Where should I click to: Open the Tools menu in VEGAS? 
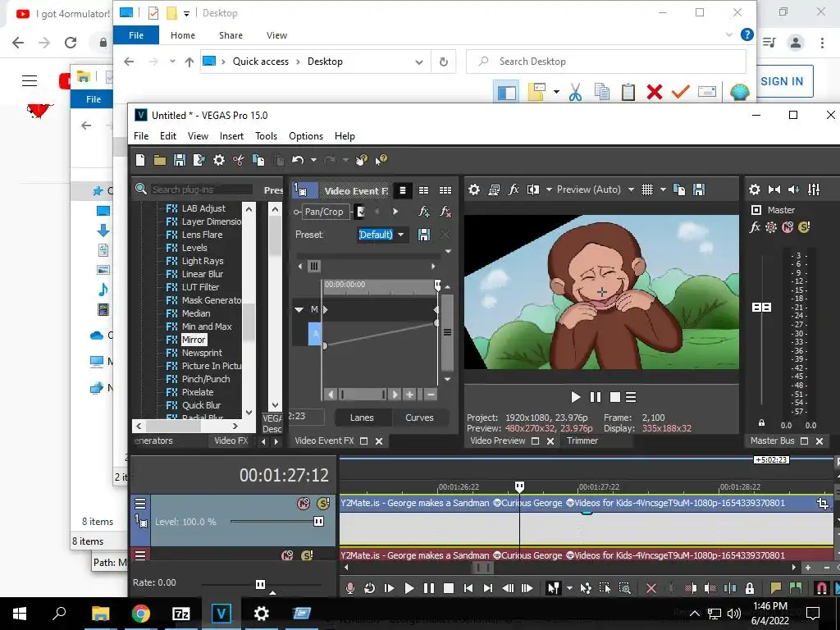(267, 136)
